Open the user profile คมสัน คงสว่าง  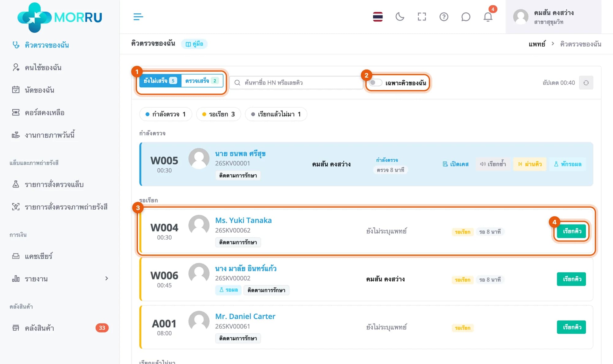pyautogui.click(x=553, y=17)
